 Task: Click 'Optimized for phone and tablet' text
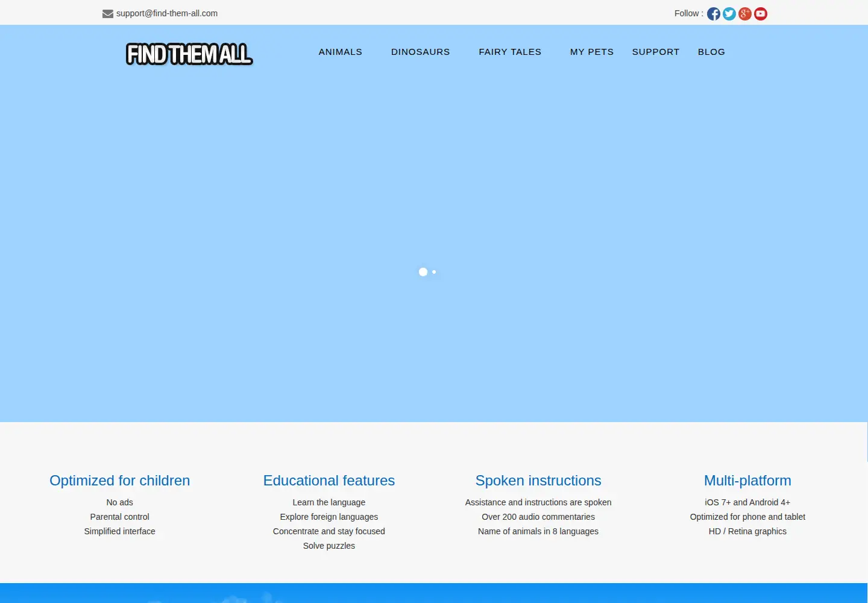tap(747, 517)
